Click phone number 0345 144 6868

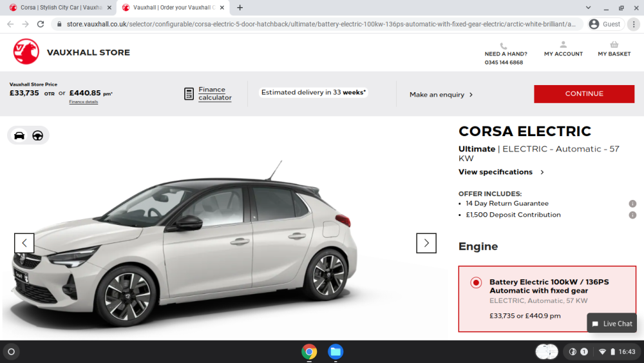point(504,63)
